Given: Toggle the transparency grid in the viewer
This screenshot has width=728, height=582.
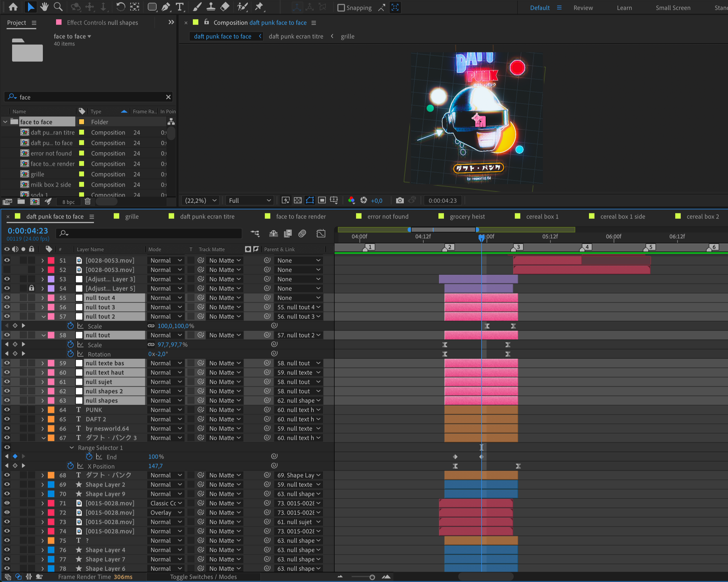Looking at the screenshot, I should [298, 200].
